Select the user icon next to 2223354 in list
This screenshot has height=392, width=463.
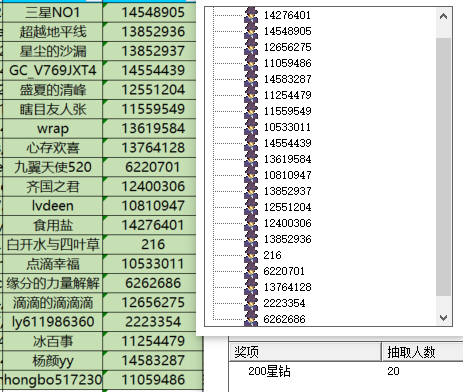pos(251,303)
